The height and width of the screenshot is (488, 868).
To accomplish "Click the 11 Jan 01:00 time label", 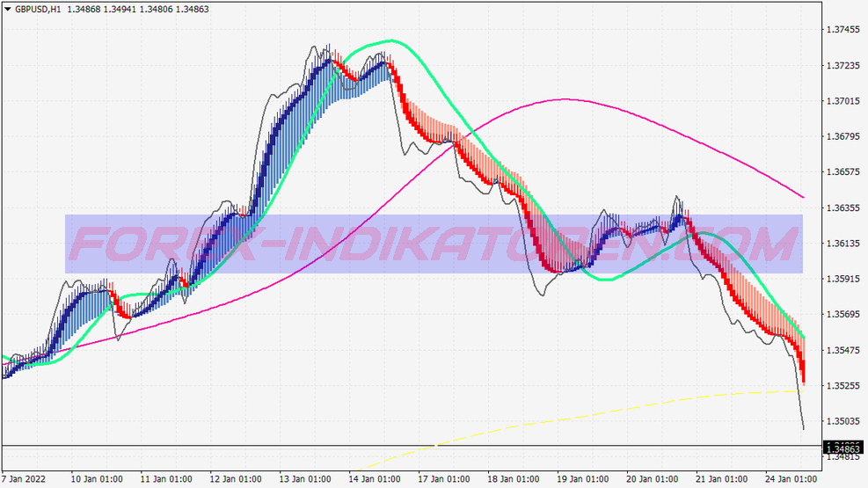I will tap(166, 480).
